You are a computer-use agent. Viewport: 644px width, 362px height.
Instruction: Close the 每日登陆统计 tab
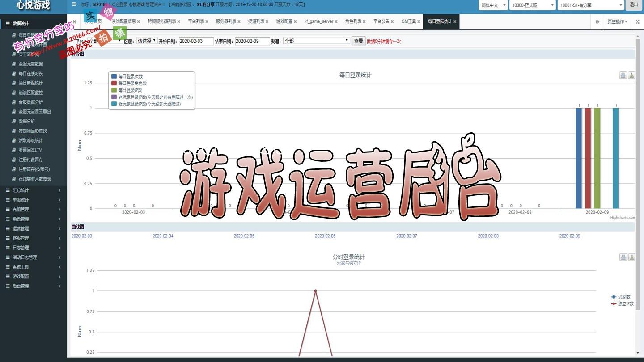(455, 21)
